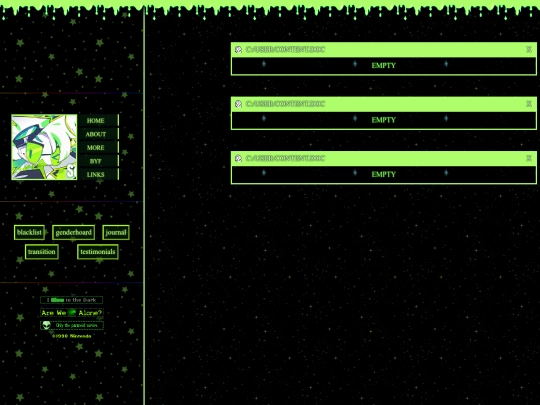This screenshot has height=405, width=540.
Task: Click the top window's title text
Action: 285,50
